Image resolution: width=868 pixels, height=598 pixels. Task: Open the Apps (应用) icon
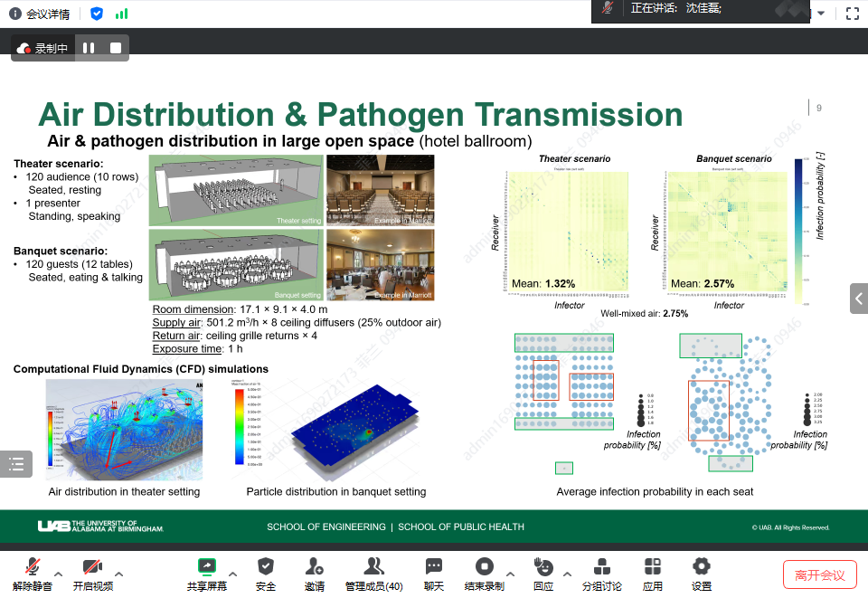653,567
